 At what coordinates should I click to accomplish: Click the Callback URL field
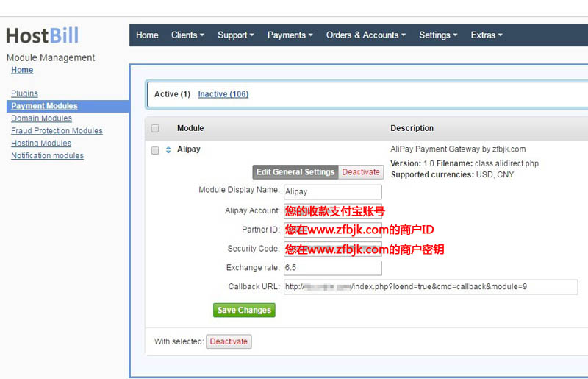pyautogui.click(x=431, y=287)
